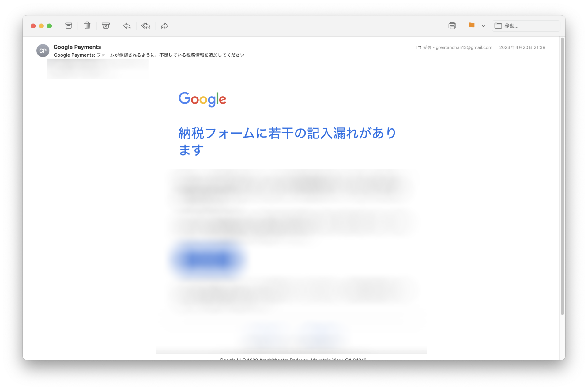Move message to junk with the junk icon
The height and width of the screenshot is (390, 588).
tap(106, 26)
